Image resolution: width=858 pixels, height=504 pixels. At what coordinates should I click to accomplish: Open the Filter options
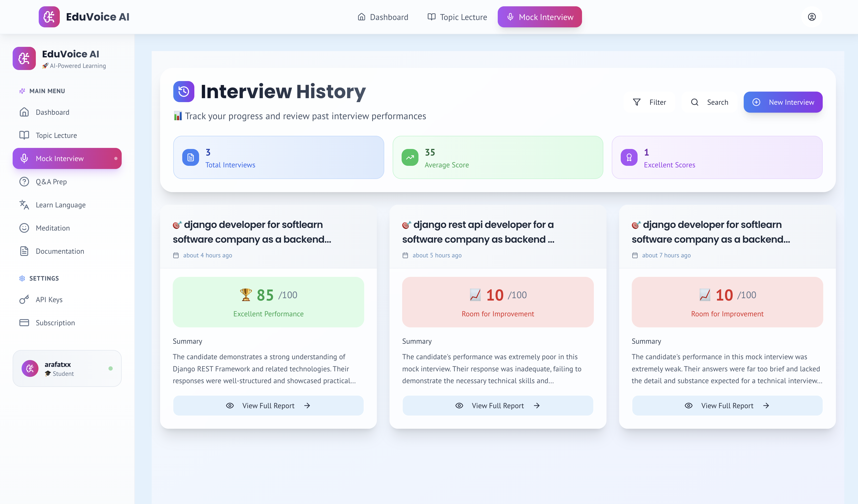(649, 102)
